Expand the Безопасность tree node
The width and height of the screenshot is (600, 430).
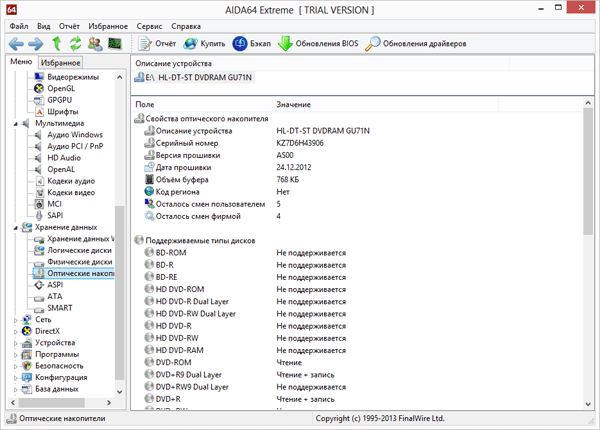[x=16, y=366]
